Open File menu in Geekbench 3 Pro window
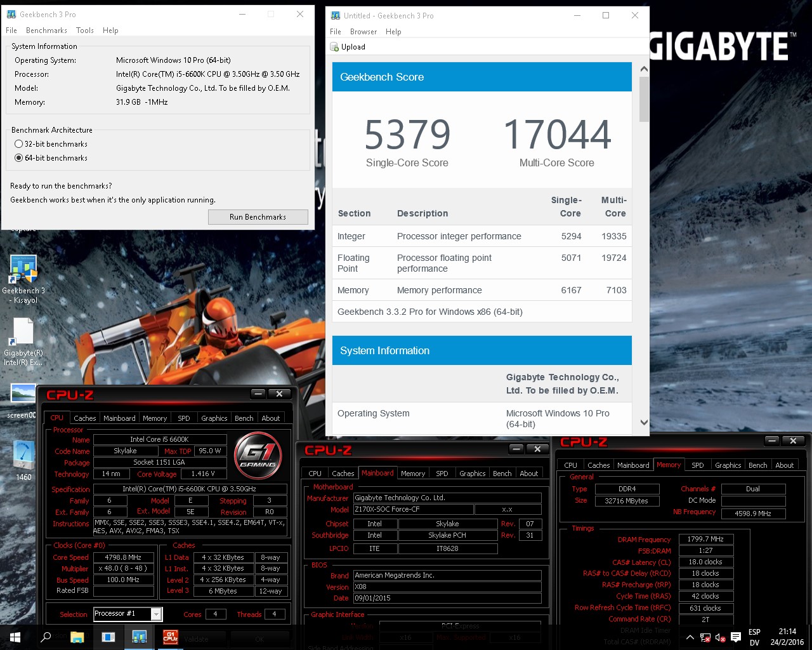This screenshot has width=812, height=650. tap(11, 30)
